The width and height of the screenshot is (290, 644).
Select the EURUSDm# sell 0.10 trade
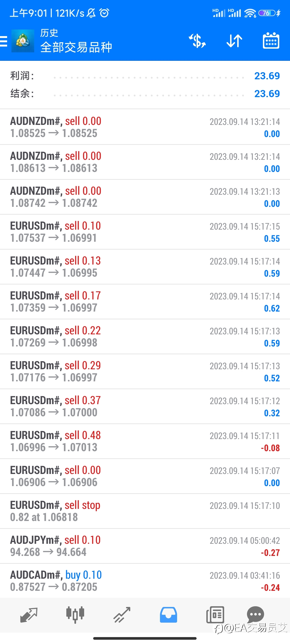click(145, 232)
